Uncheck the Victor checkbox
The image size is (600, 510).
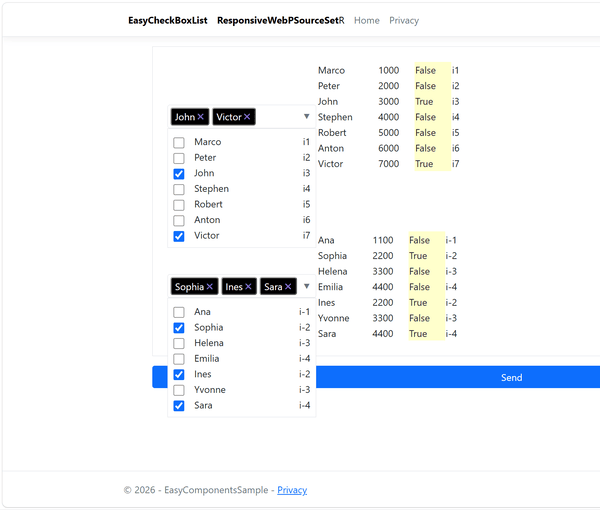(x=179, y=236)
